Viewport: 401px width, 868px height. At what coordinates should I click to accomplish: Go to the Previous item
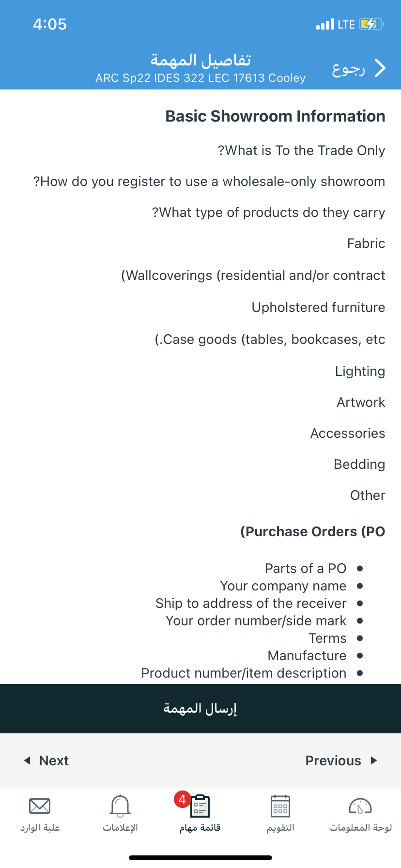click(333, 760)
